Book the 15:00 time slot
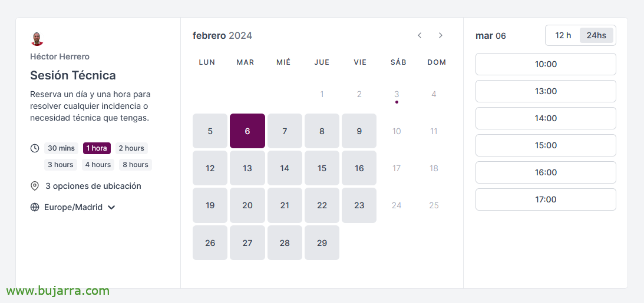 (x=546, y=145)
